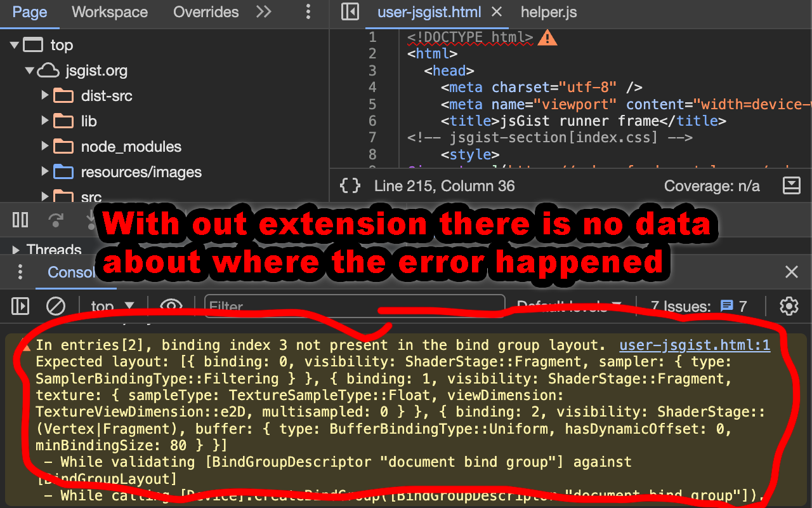
Task: Create a live expression with the eye icon
Action: [x=171, y=305]
